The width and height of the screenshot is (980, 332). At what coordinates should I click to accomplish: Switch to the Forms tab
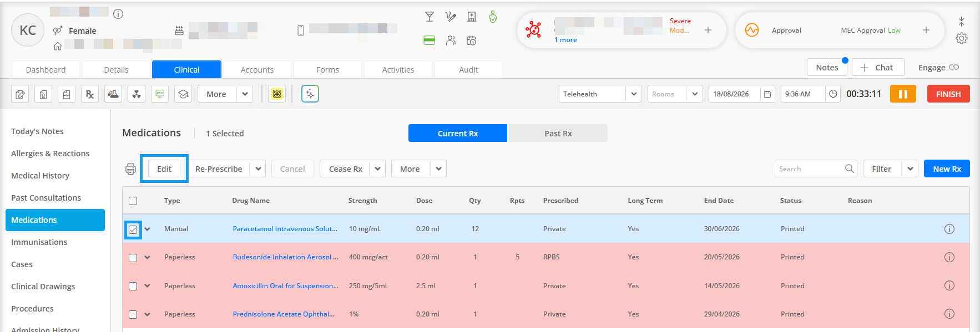point(328,70)
